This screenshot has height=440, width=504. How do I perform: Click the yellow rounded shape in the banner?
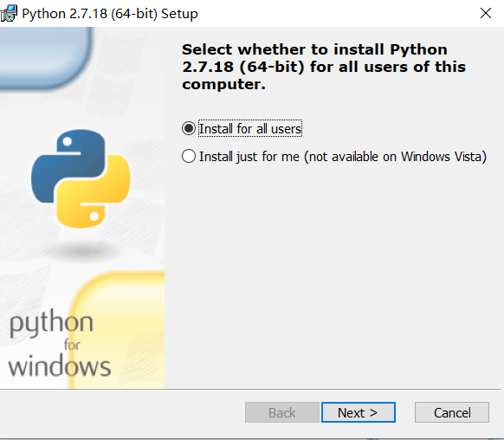pos(117,329)
